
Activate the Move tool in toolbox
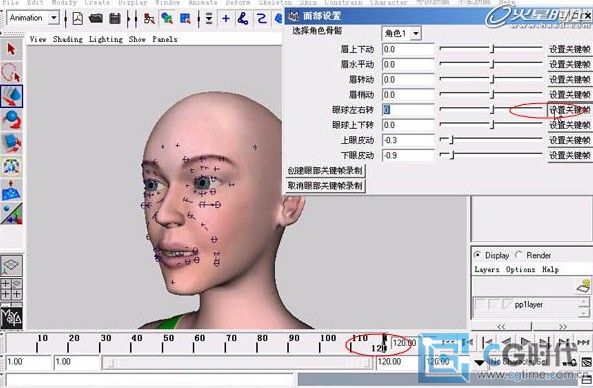pyautogui.click(x=11, y=96)
